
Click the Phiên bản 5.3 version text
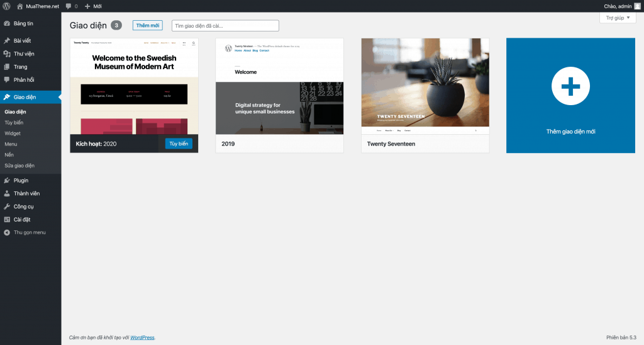621,337
